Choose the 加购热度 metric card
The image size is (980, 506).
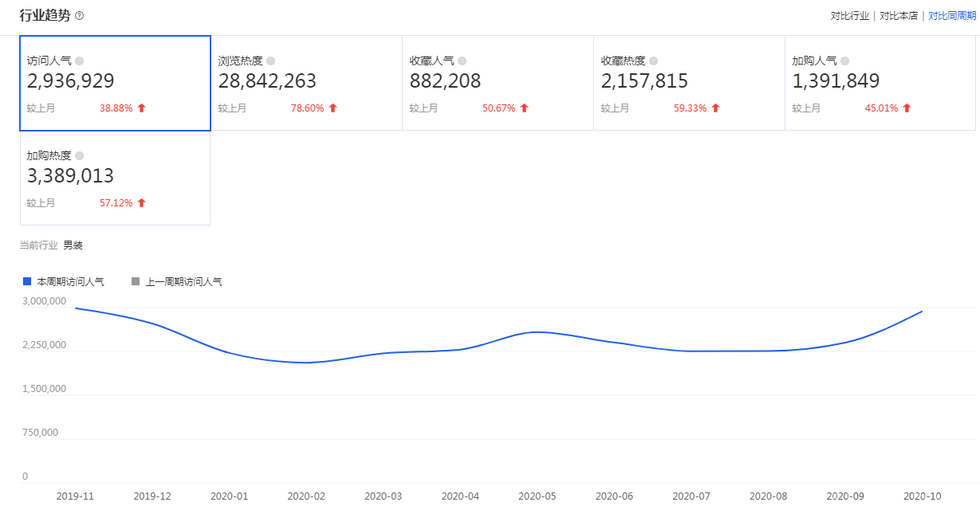point(115,178)
